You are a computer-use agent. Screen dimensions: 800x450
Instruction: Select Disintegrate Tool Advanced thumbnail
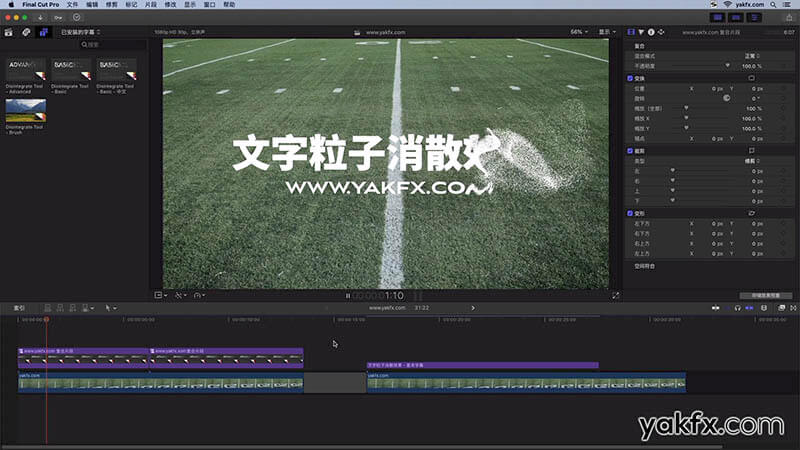pyautogui.click(x=26, y=70)
